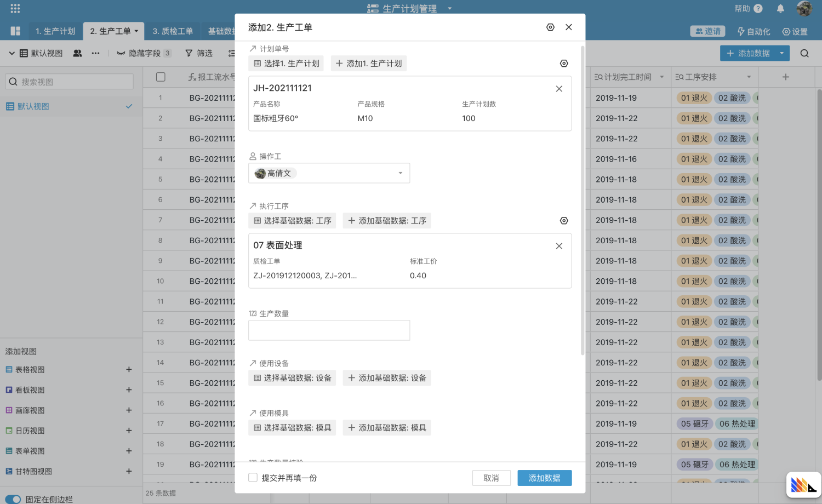Screen dimensions: 822x504
Task: Open 2. 生产工单 tab dropdown arrow
Action: coord(136,31)
